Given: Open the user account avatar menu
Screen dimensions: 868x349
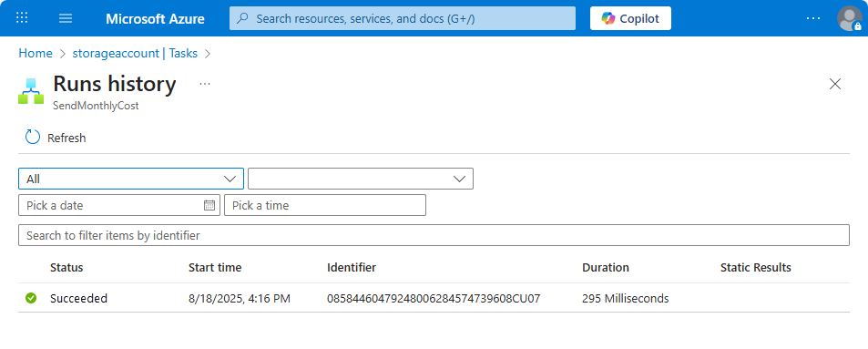Looking at the screenshot, I should (x=849, y=18).
